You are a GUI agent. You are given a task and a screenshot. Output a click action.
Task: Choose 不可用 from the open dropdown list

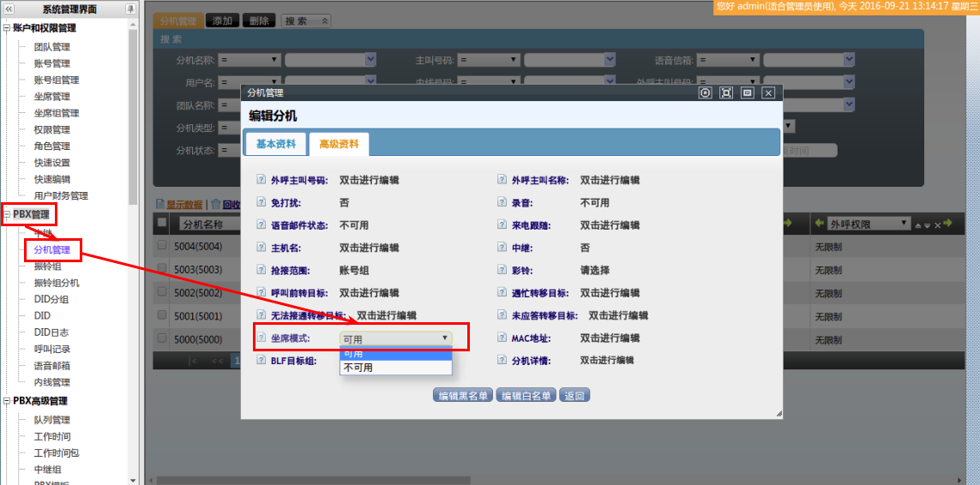point(358,368)
